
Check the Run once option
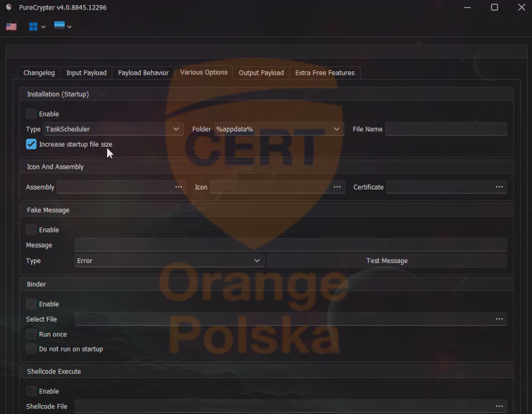(x=31, y=334)
